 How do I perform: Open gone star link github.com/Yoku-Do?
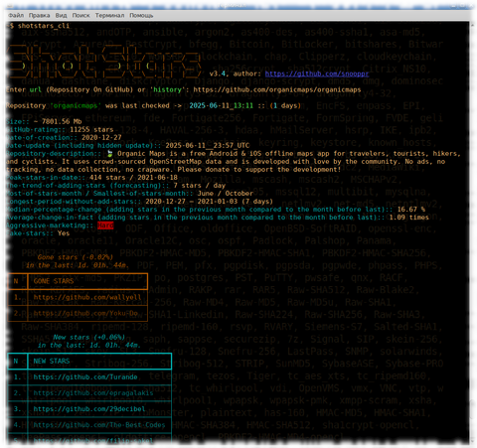click(x=85, y=313)
